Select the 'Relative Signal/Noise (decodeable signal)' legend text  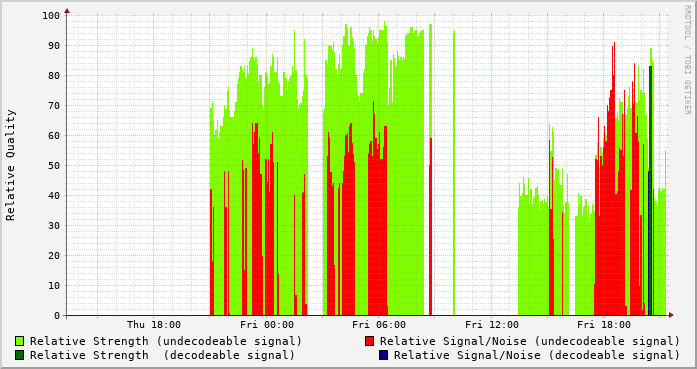click(537, 355)
